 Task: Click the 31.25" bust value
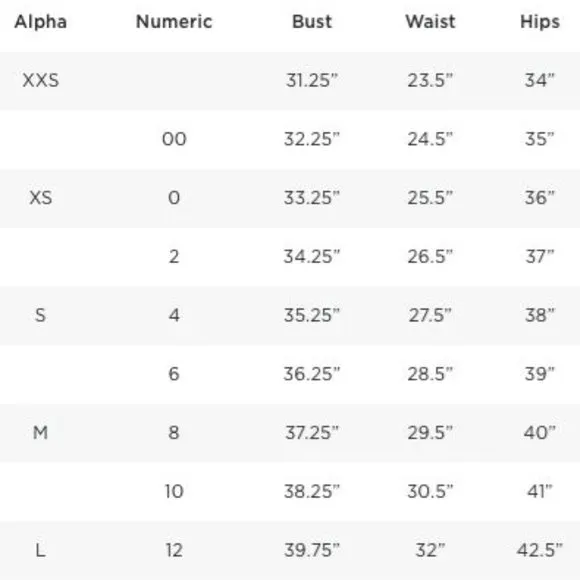click(312, 80)
